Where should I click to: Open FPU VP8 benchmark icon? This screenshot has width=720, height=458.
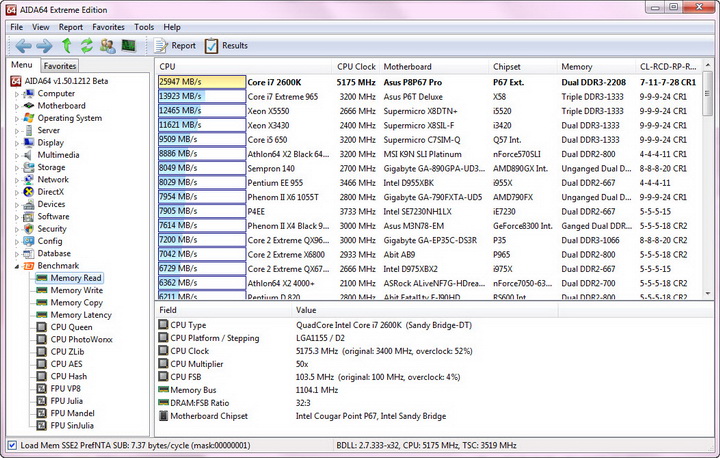pos(42,389)
